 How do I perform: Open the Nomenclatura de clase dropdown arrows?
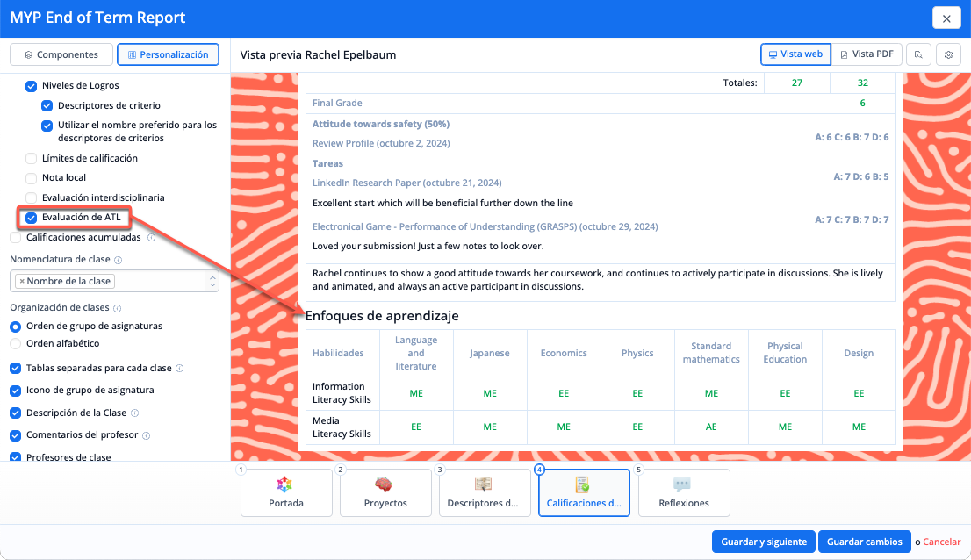[x=212, y=281]
